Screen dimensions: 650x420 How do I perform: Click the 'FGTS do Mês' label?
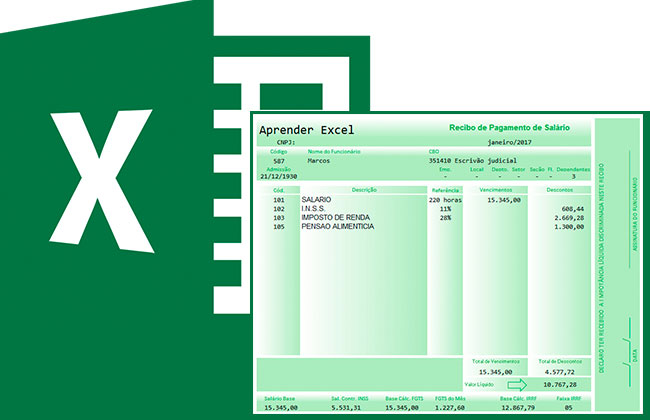(450, 399)
